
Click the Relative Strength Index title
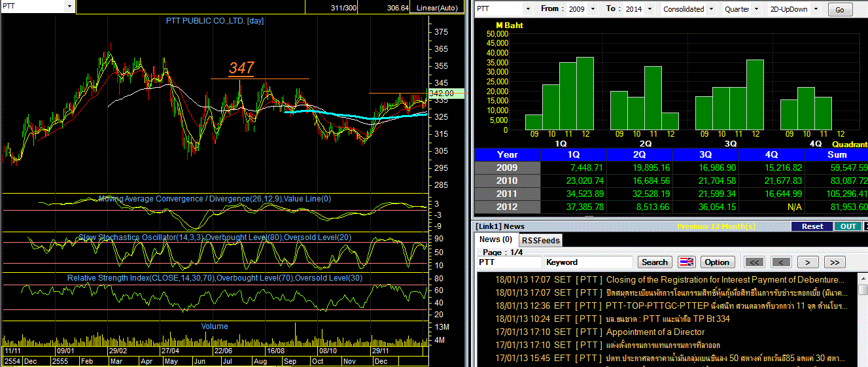(x=215, y=278)
